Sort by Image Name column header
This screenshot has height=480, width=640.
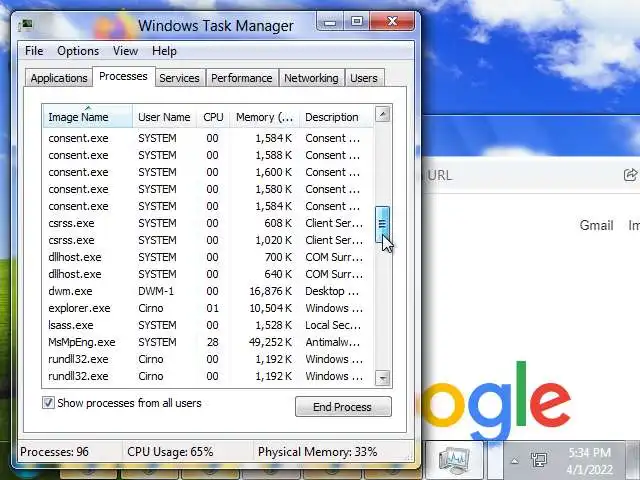pos(87,117)
